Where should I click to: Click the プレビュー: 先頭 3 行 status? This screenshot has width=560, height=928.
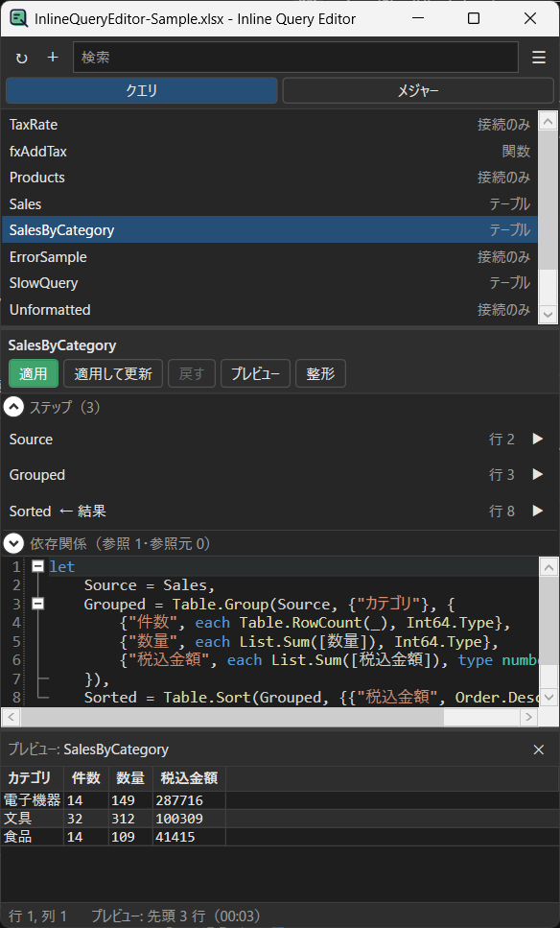pos(175,916)
